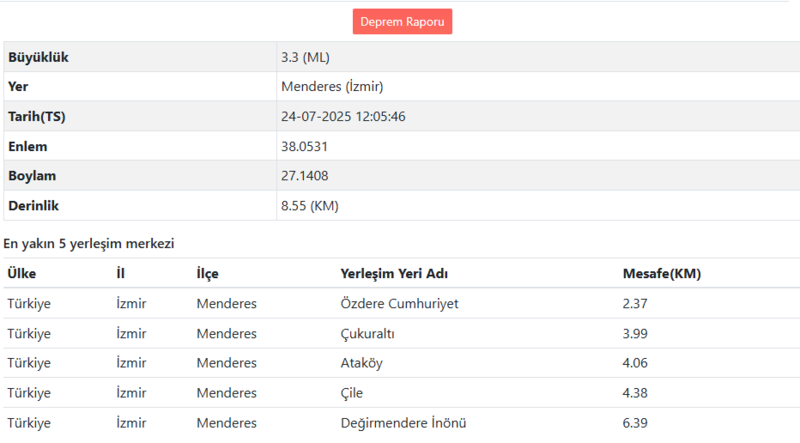
Task: Click the 3.3 (ML) magnitude value
Action: pyautogui.click(x=311, y=57)
